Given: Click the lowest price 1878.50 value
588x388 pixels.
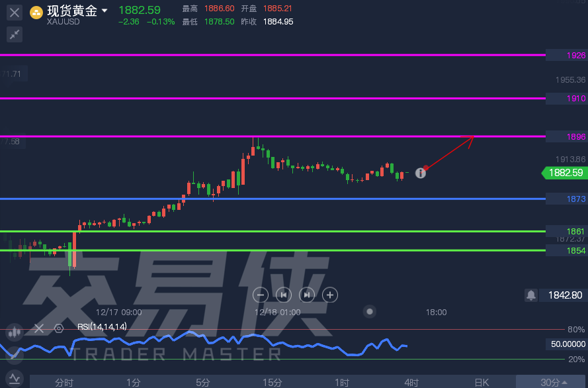Looking at the screenshot, I should coord(219,22).
